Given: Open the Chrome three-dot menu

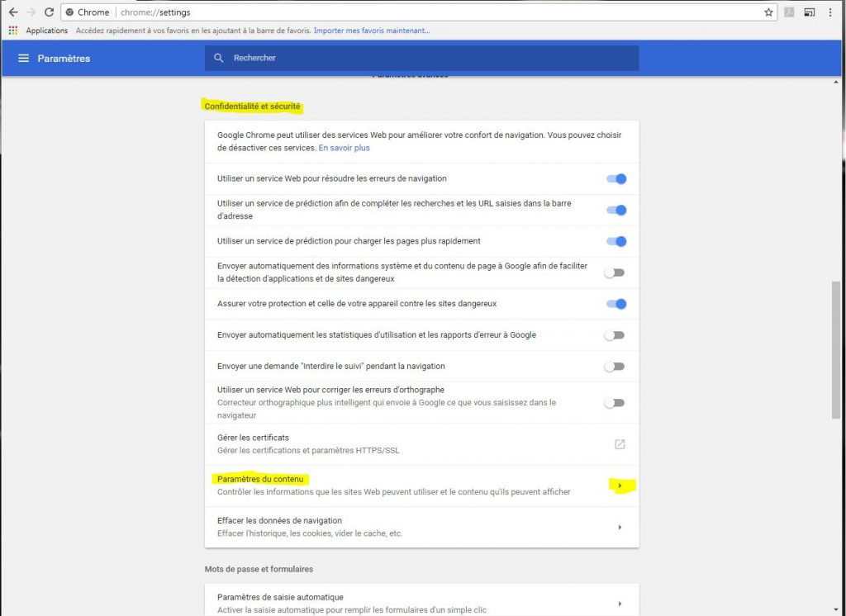Looking at the screenshot, I should click(830, 12).
